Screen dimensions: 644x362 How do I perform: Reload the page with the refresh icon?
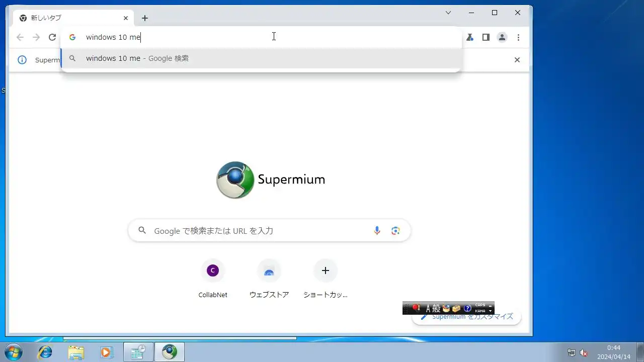[52, 37]
